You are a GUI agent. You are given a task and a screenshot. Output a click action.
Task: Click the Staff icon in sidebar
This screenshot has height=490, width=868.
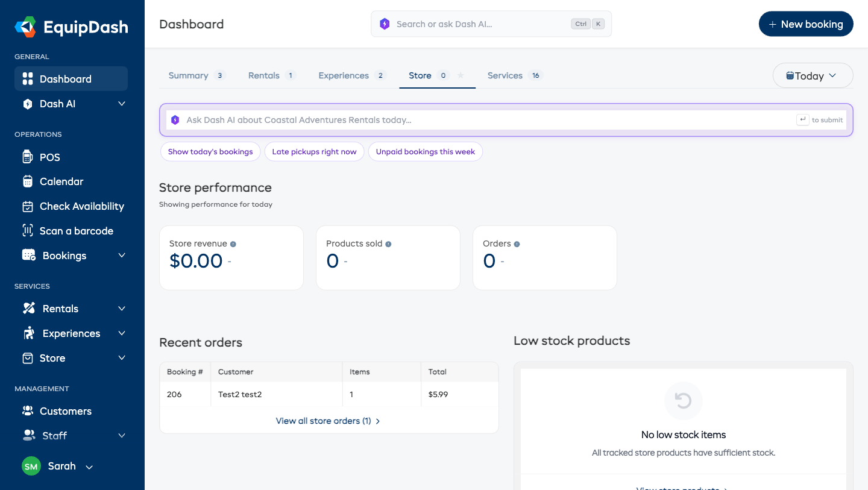[x=28, y=435]
